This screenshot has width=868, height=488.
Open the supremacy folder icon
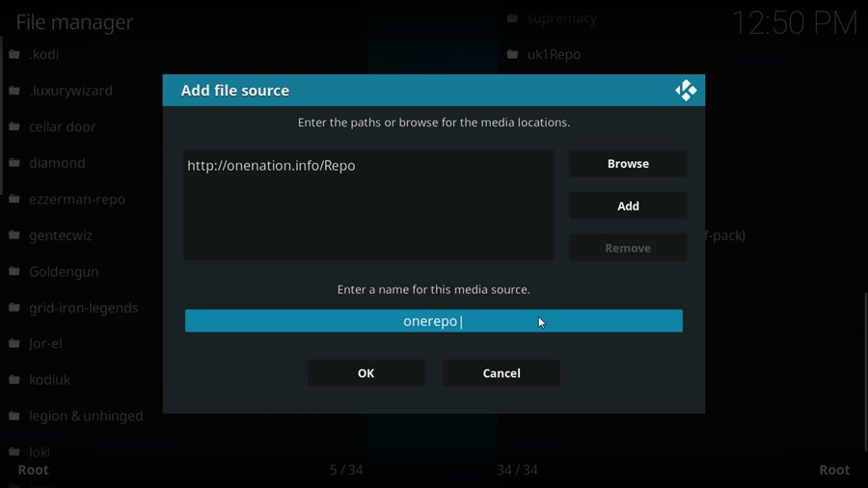[513, 18]
